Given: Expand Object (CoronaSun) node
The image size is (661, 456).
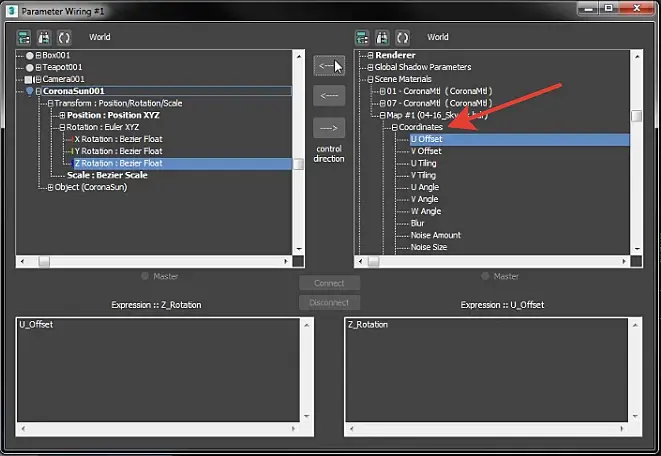Looking at the screenshot, I should click(50, 187).
